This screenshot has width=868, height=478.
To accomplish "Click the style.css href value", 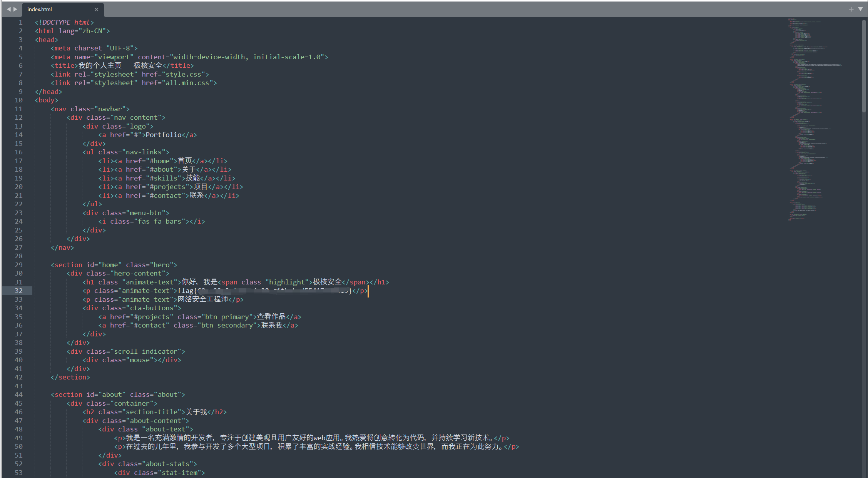I will [183, 74].
